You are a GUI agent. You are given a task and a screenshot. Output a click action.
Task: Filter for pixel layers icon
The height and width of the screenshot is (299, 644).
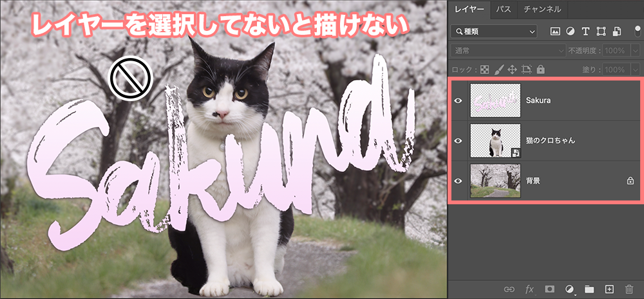[x=555, y=31]
